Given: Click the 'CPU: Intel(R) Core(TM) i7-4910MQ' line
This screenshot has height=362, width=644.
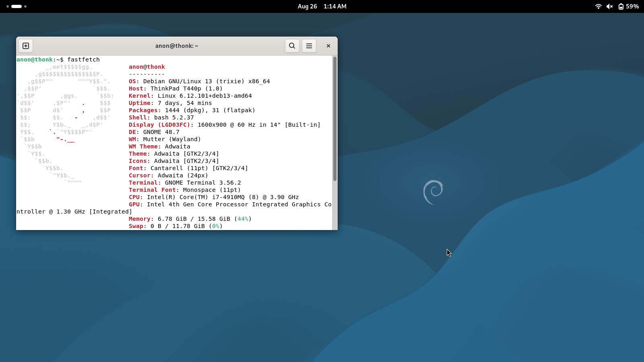Looking at the screenshot, I should 214,197.
